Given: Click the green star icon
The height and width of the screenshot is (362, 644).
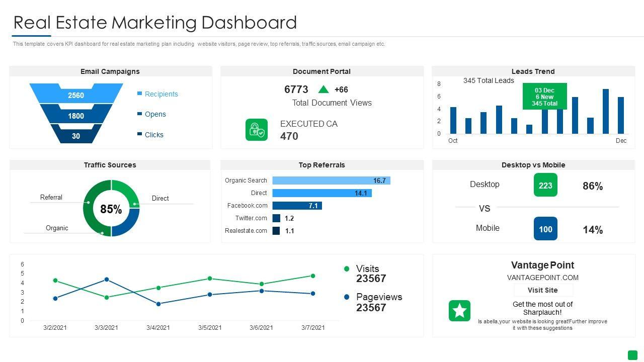Looking at the screenshot, I should click(459, 311).
